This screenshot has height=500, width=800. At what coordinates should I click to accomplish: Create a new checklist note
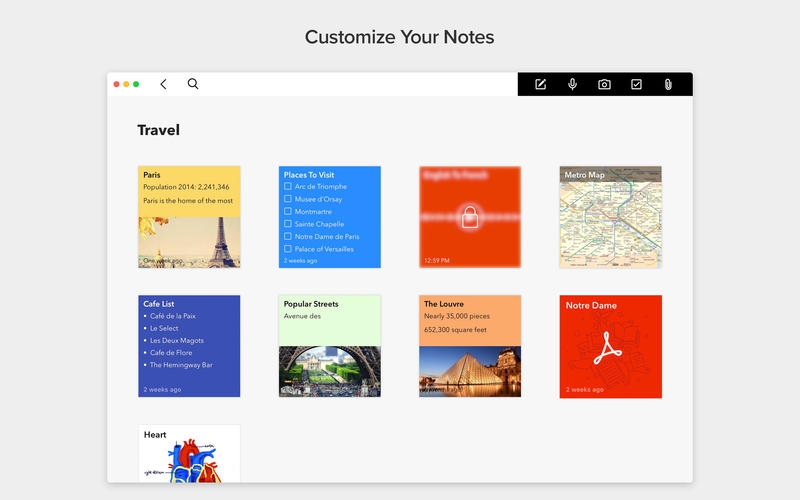click(x=636, y=84)
